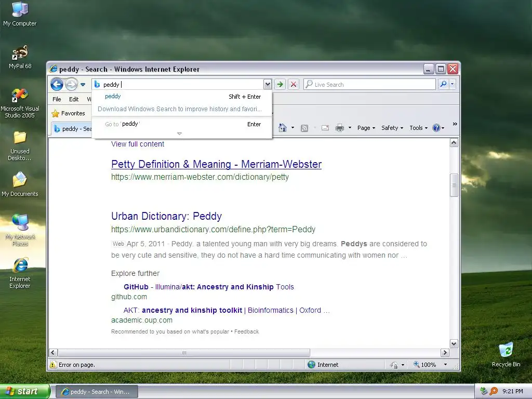532x399 pixels.
Task: Click the Read Mail envelope icon
Action: [x=325, y=128]
